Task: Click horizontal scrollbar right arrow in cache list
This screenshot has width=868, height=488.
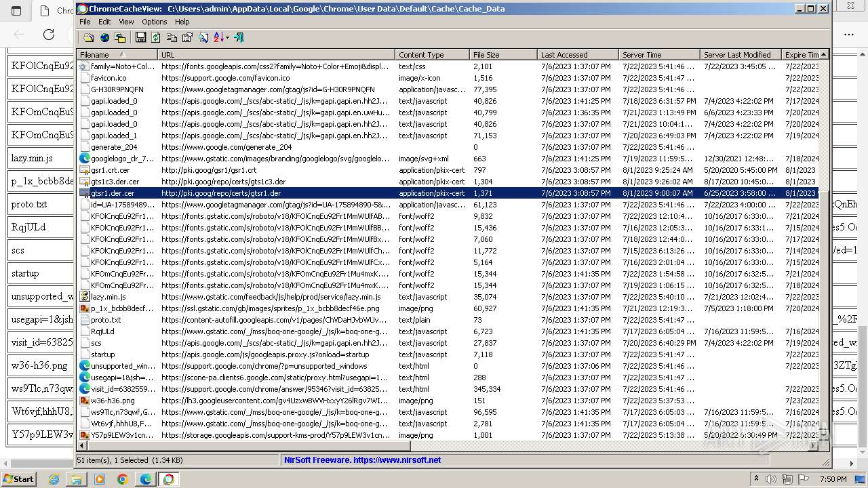Action: point(814,446)
